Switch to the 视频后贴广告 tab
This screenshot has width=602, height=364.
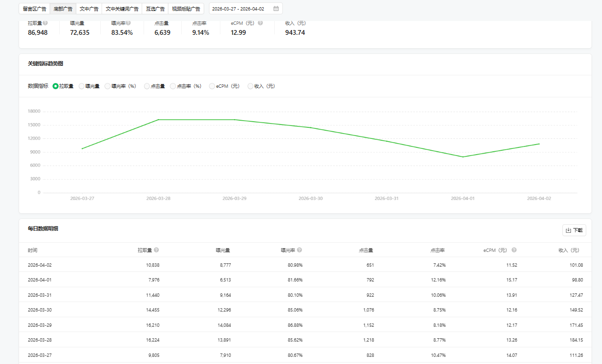(186, 9)
